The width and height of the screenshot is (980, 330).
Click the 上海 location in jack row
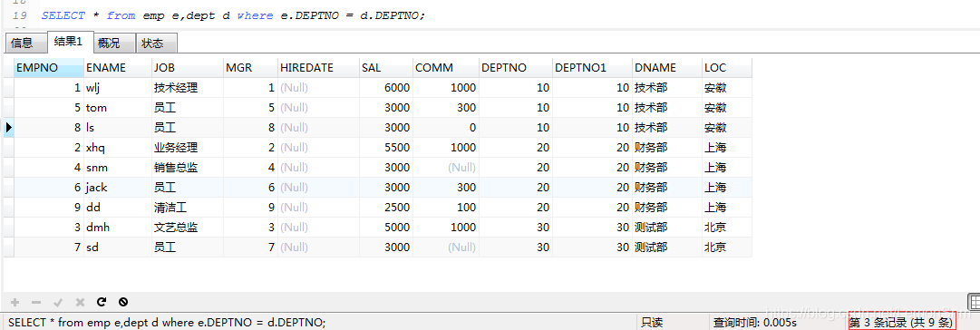726,188
